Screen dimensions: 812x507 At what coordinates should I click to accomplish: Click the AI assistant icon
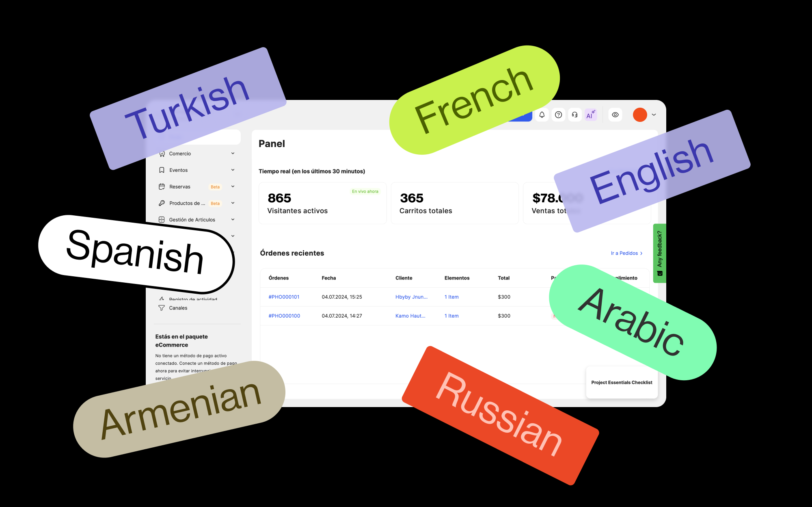pos(588,115)
